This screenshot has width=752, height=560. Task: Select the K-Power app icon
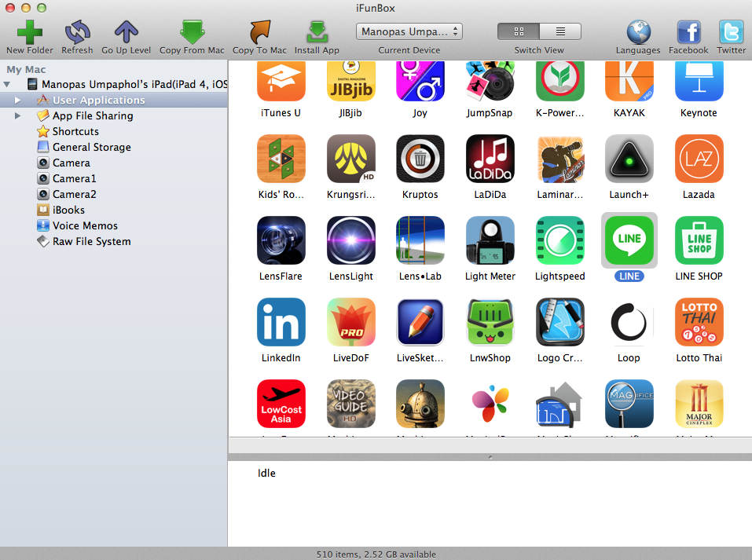pyautogui.click(x=559, y=81)
